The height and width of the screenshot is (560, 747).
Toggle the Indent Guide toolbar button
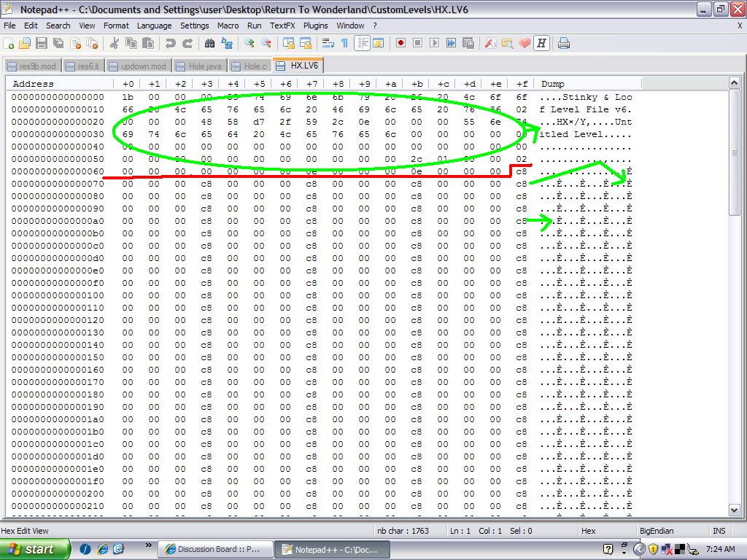(362, 43)
